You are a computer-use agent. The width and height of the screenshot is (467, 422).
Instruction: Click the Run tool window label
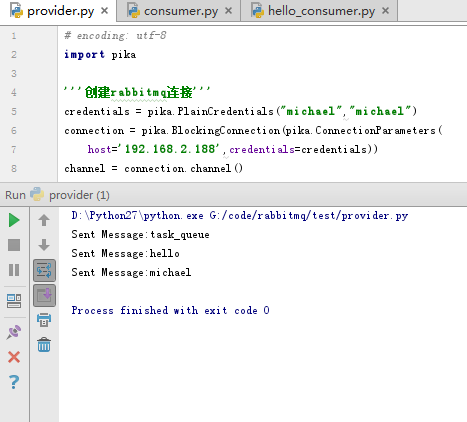[15, 195]
